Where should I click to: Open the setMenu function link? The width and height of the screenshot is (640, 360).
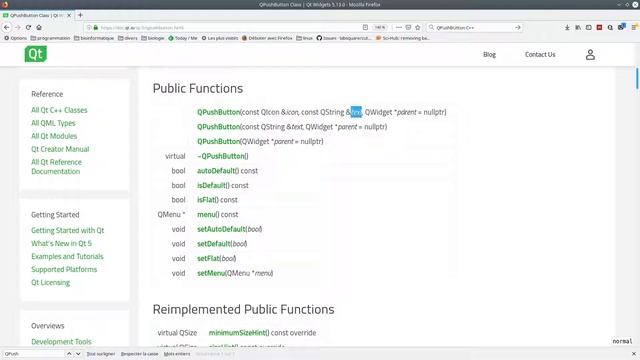pos(211,273)
